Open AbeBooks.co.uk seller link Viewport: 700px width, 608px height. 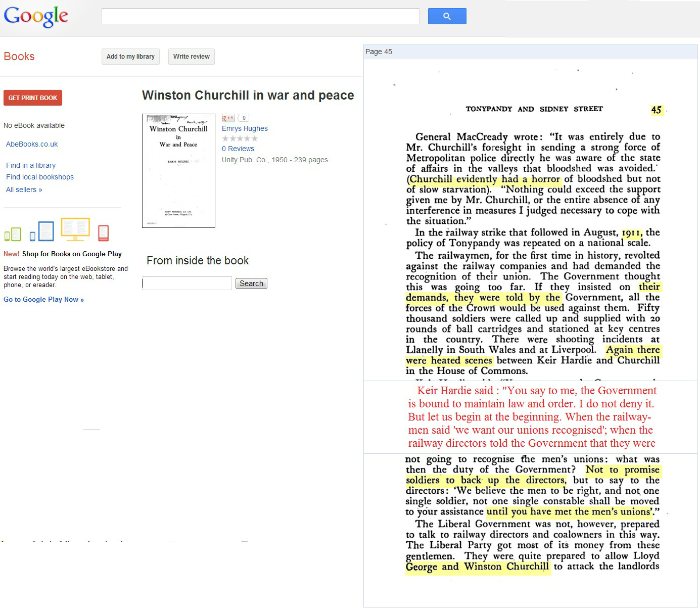click(x=32, y=144)
